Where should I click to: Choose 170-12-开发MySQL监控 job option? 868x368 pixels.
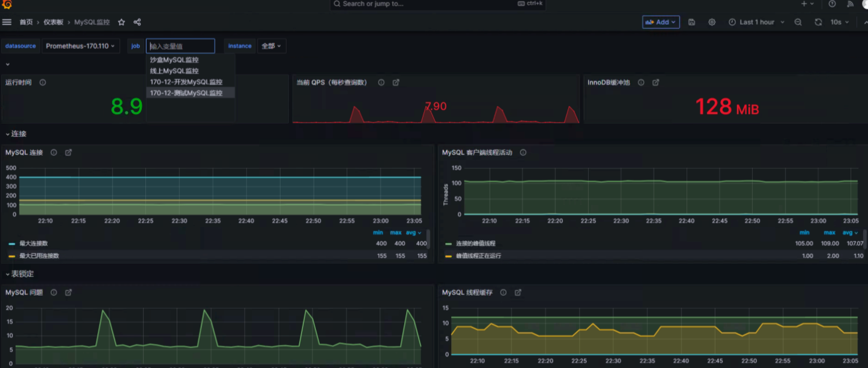[x=191, y=82]
